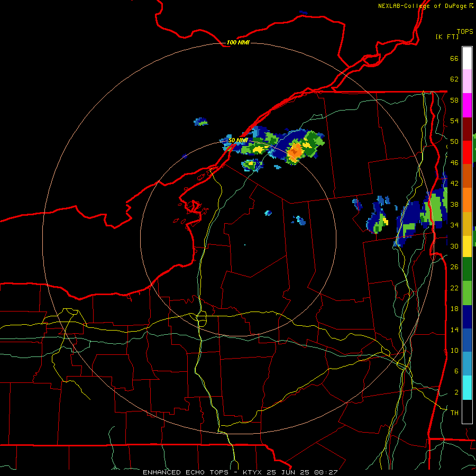Viewport: 476px width, 476px height.
Task: Click the "10" legend label
Action: click(x=454, y=350)
